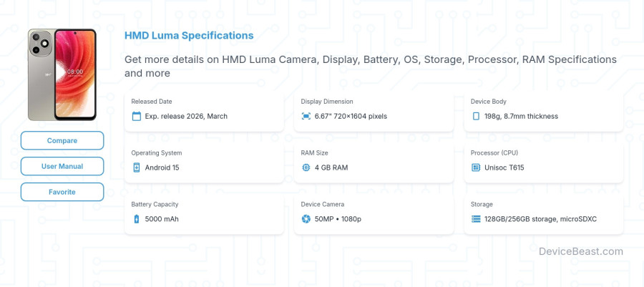Click the 'Android 15' value
This screenshot has height=287, width=644.
point(162,167)
